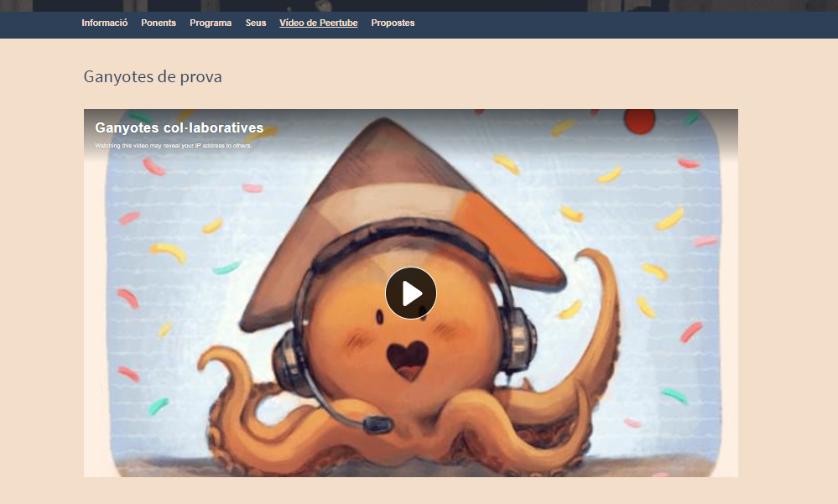Click the dark navigation bar
Viewport: 838px width, 504px height.
587,23
